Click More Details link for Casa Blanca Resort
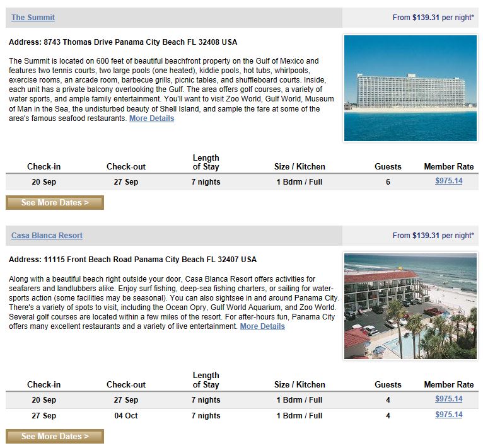Image resolution: width=483 pixels, height=448 pixels. click(262, 326)
